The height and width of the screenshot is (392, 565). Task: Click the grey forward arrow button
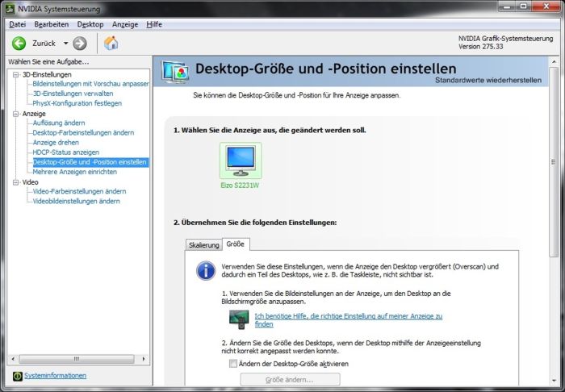(x=80, y=44)
